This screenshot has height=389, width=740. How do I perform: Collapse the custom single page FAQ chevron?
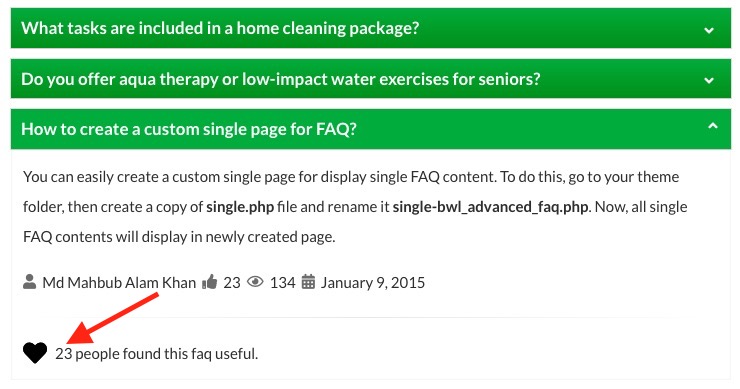coord(713,126)
